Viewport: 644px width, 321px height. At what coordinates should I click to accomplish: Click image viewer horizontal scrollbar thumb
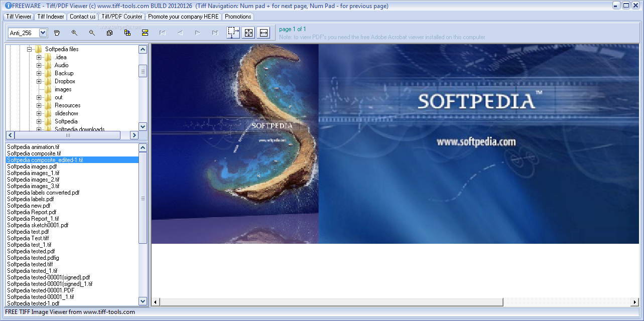(x=331, y=302)
